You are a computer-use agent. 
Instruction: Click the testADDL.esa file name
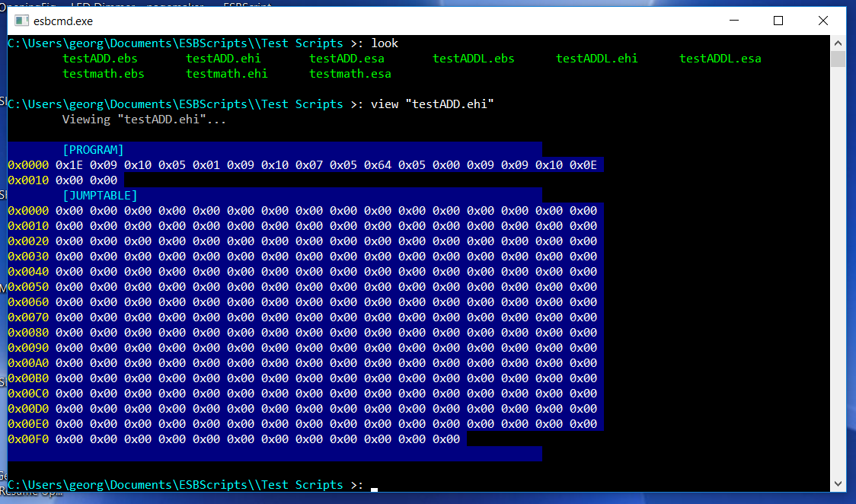pyautogui.click(x=720, y=59)
